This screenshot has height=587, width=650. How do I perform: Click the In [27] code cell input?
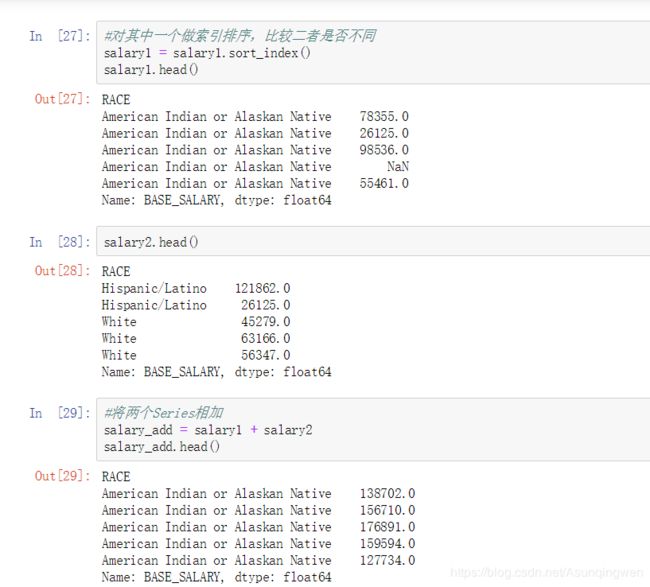[x=373, y=53]
